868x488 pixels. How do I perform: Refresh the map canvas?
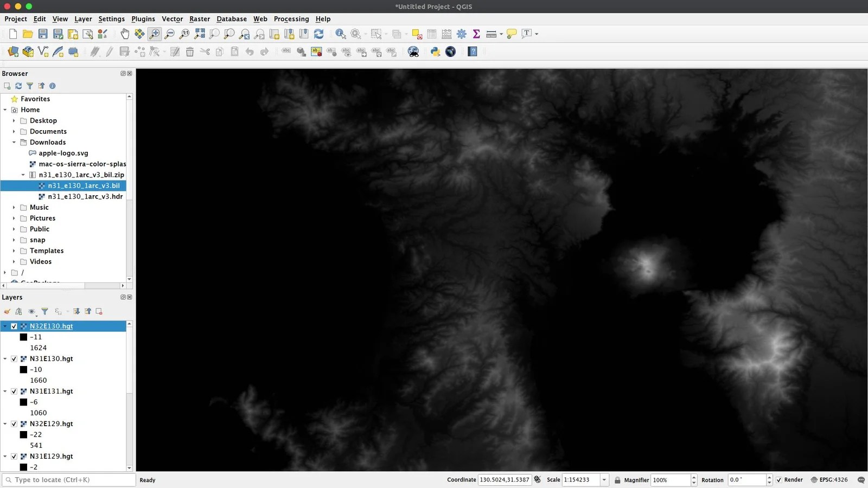319,34
